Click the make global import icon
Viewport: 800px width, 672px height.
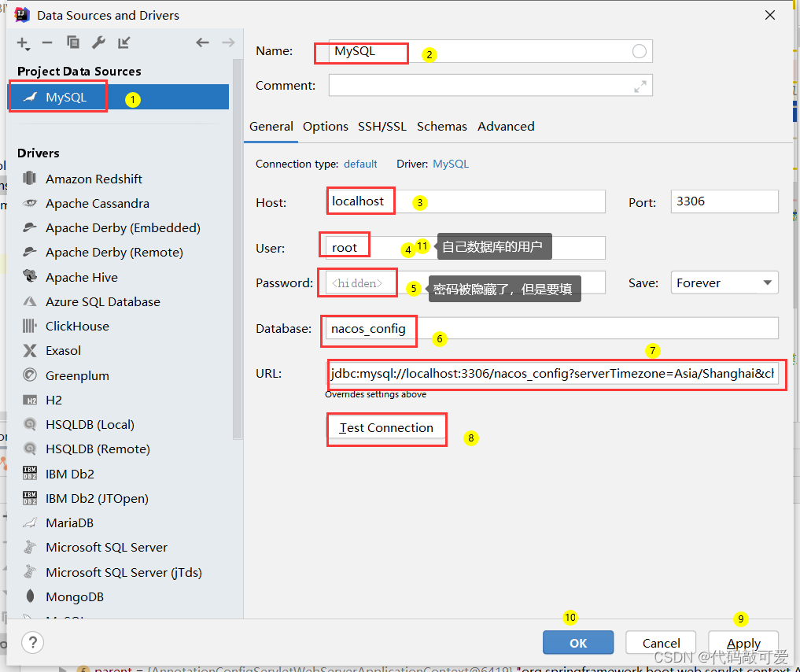point(124,42)
